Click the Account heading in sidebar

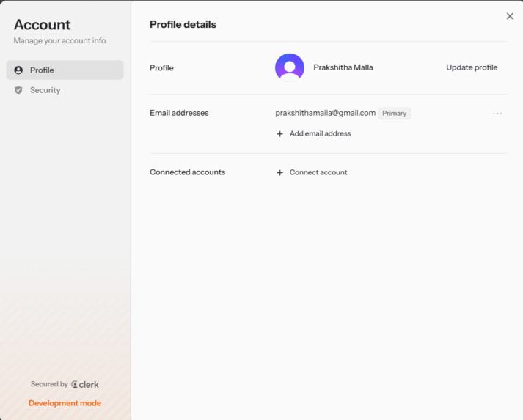[43, 25]
